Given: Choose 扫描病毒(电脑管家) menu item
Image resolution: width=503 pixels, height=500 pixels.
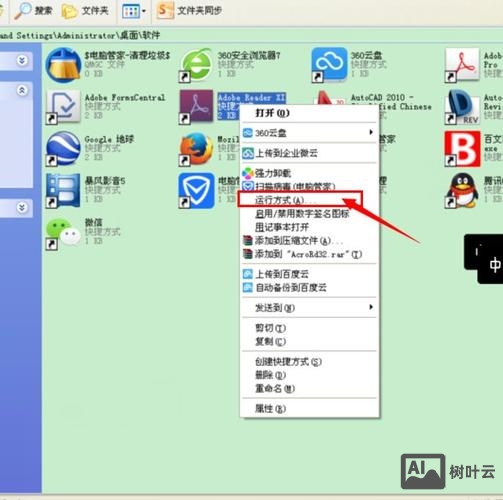Looking at the screenshot, I should coord(309,186).
